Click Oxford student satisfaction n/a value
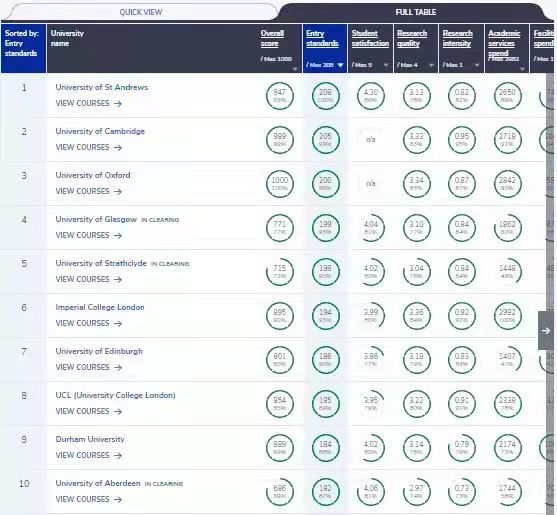The width and height of the screenshot is (557, 515). point(371,184)
